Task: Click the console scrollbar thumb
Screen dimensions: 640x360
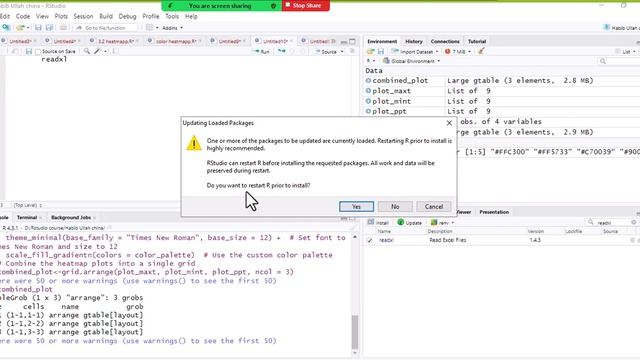Action: coord(355,332)
